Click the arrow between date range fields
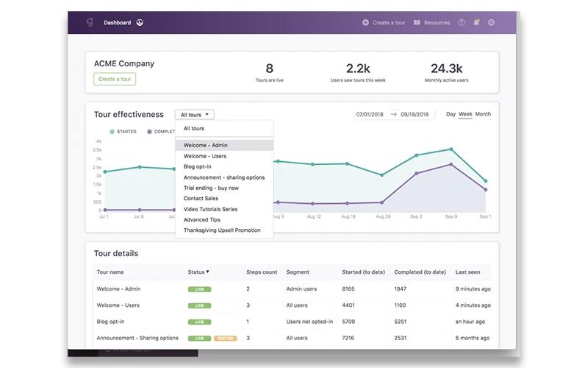The height and width of the screenshot is (368, 588). click(393, 114)
